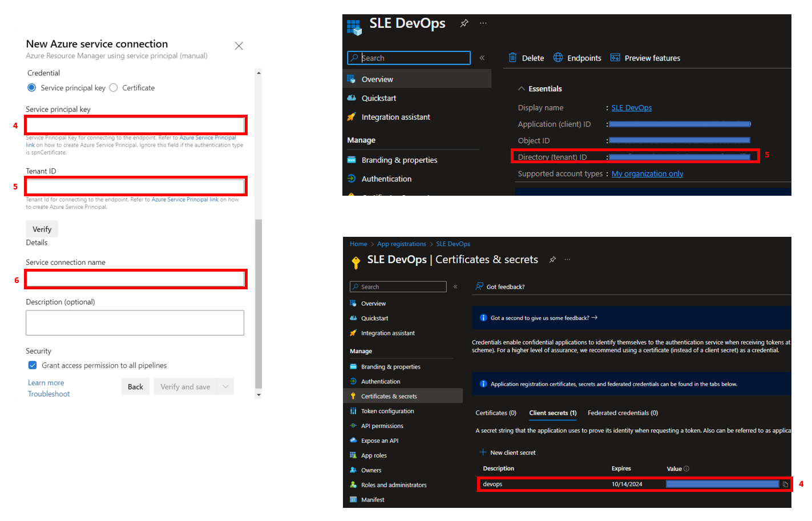
Task: Click the dialog scrollbar up arrow
Action: pos(258,73)
